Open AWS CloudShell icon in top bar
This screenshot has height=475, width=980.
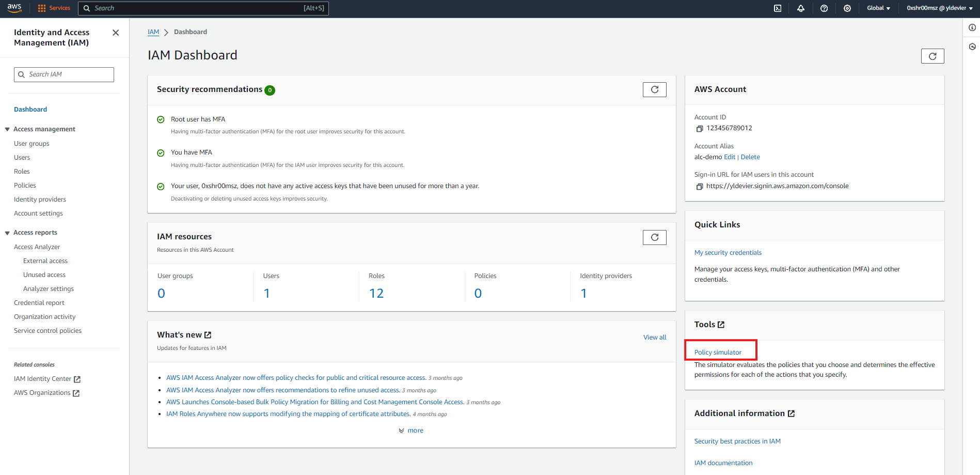[x=777, y=8]
